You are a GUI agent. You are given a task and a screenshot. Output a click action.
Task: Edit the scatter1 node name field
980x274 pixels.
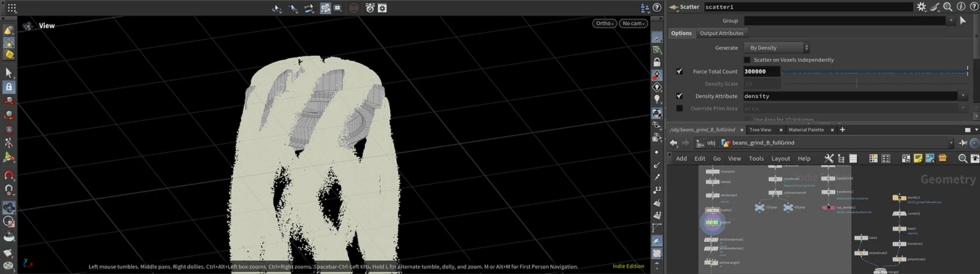click(x=808, y=6)
